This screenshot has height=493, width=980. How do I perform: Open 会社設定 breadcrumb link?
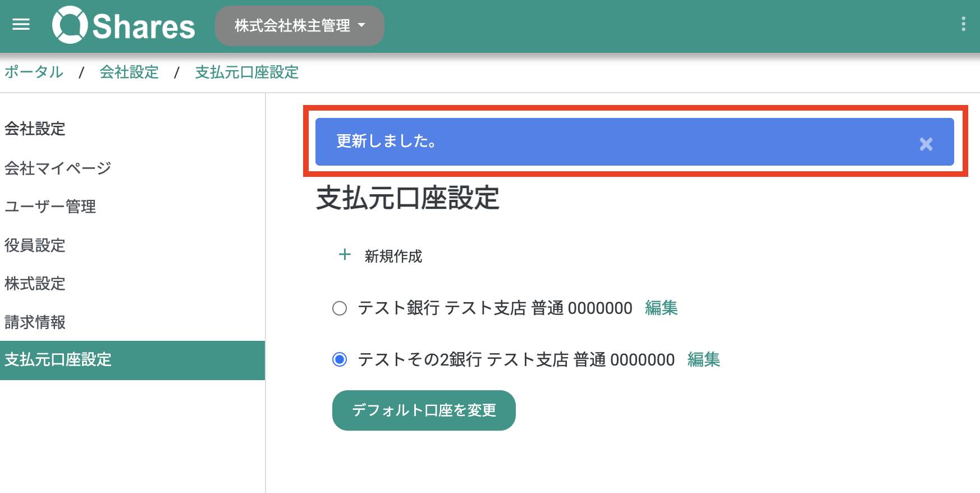click(129, 72)
